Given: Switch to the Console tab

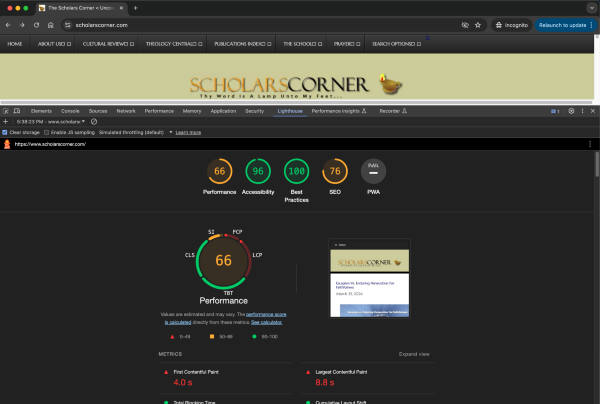Looking at the screenshot, I should click(70, 111).
